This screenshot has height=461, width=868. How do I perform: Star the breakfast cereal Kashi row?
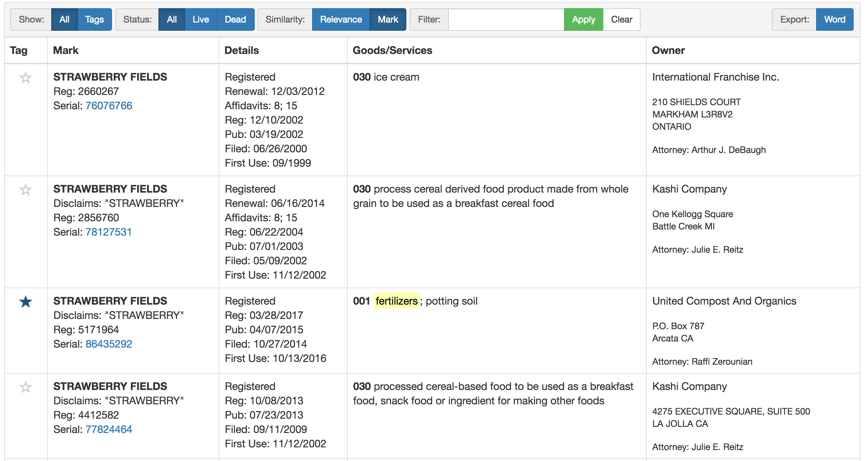tap(26, 190)
